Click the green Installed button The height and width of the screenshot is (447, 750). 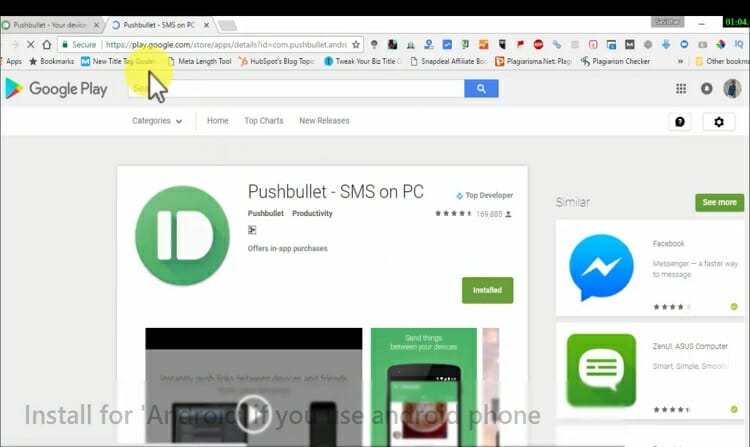(487, 290)
